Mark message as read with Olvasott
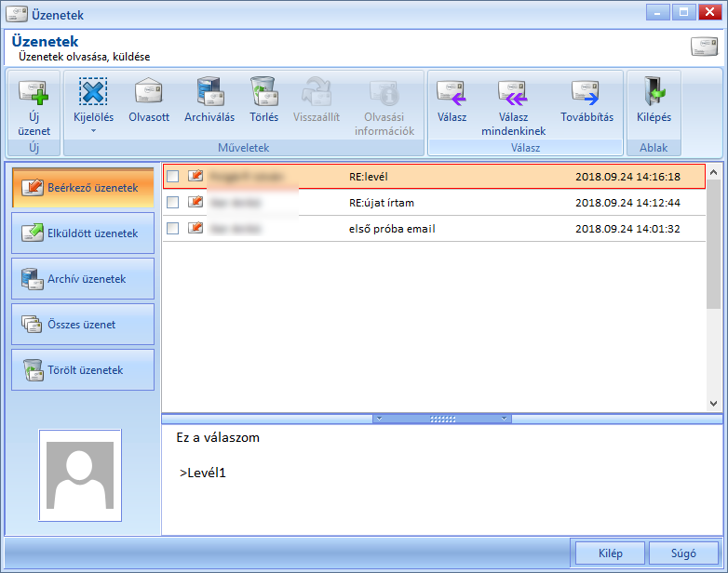The image size is (728, 573). pyautogui.click(x=149, y=100)
